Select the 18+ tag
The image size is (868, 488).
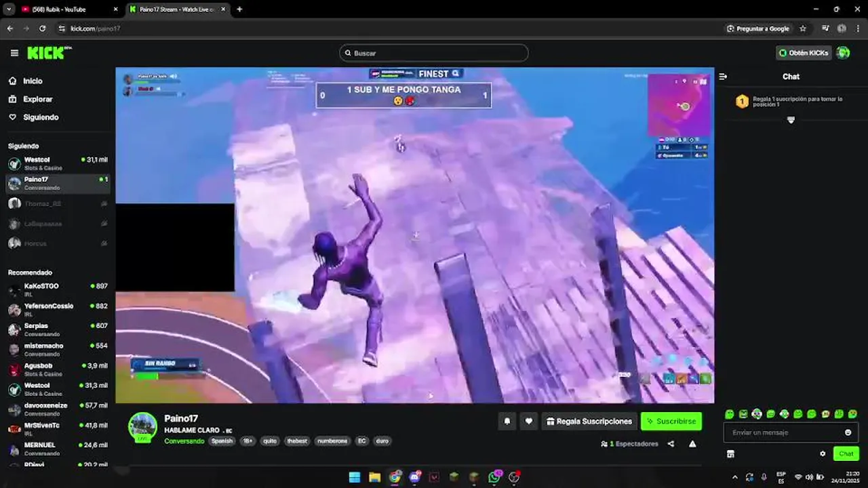248,441
